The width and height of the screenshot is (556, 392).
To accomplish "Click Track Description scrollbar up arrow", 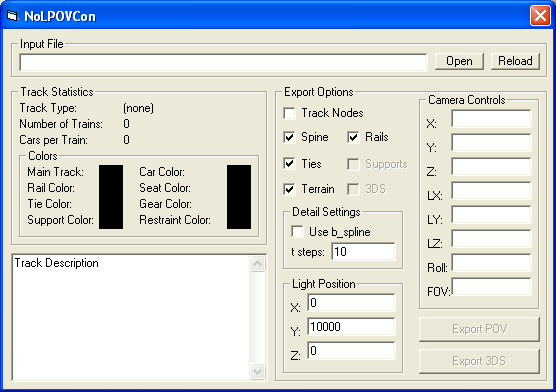I will [257, 263].
